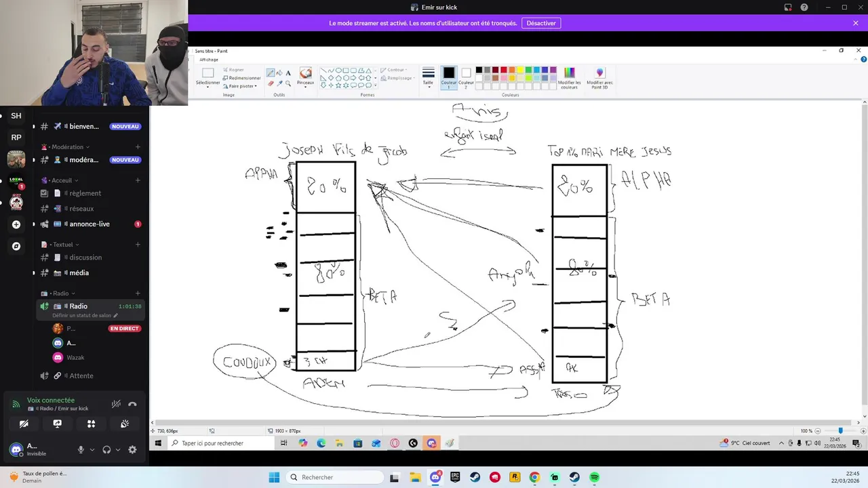The height and width of the screenshot is (488, 868).
Task: Open the Contour shape outline dropdown
Action: point(393,70)
